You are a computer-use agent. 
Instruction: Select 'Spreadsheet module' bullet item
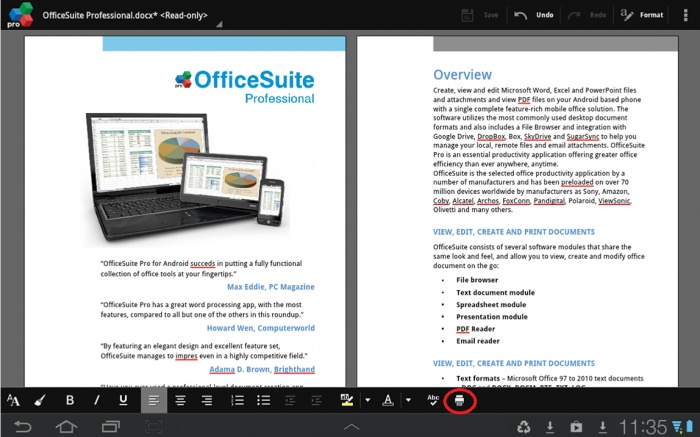pyautogui.click(x=491, y=304)
